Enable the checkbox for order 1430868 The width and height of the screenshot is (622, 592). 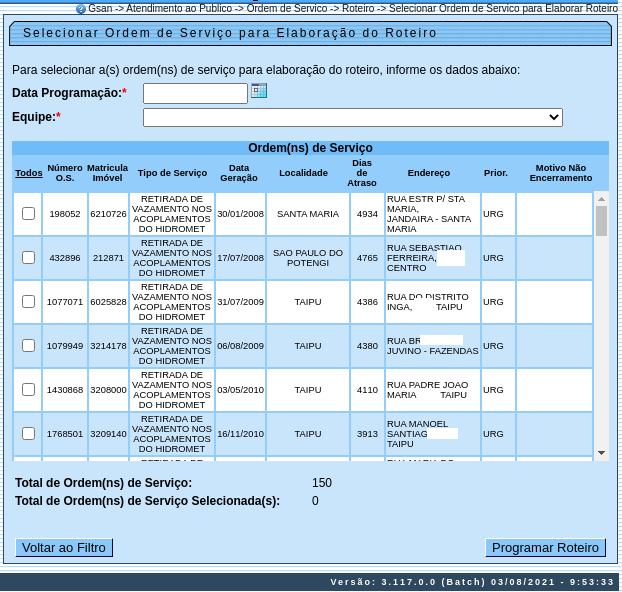(28, 390)
